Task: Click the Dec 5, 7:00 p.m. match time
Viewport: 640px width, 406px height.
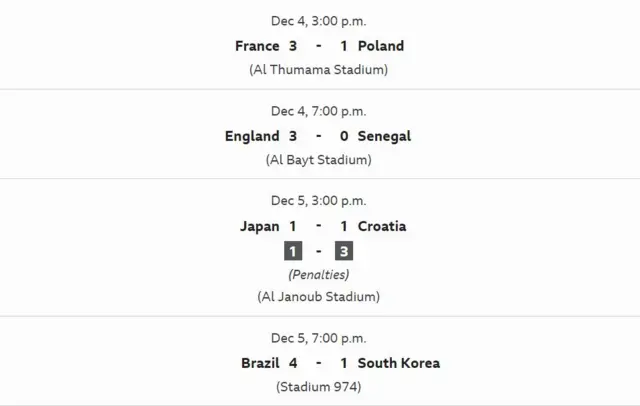Action: [x=318, y=338]
